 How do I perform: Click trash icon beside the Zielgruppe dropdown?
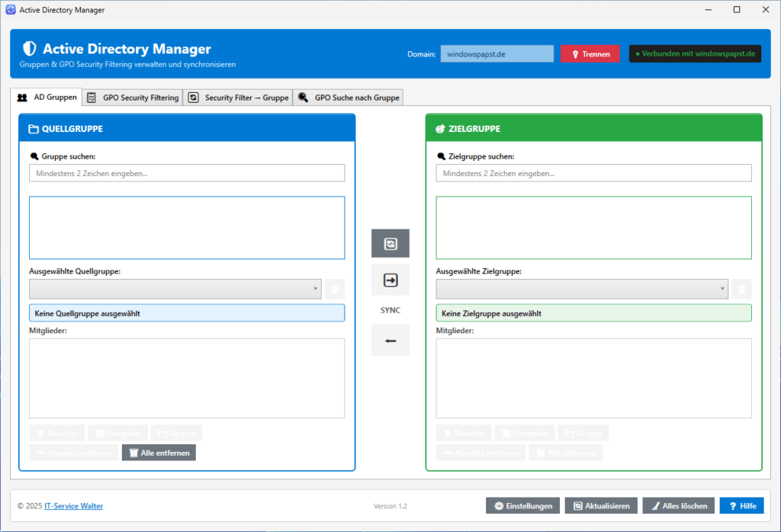[x=742, y=289]
